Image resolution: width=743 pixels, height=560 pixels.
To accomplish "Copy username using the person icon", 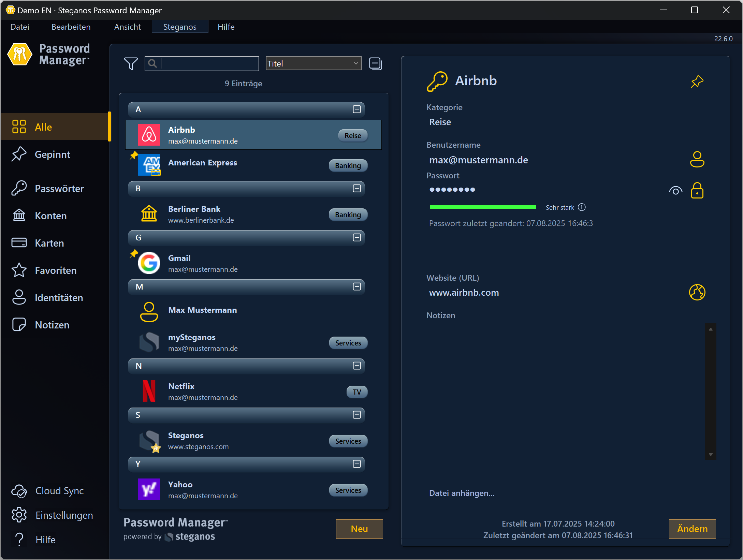I will (x=697, y=159).
